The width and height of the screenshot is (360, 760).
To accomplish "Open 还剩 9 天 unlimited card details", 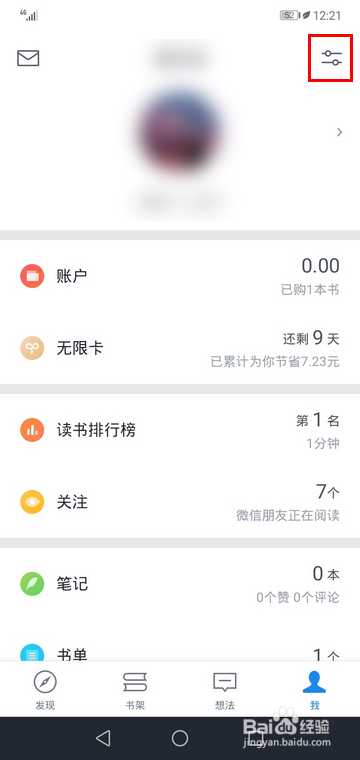I will pyautogui.click(x=311, y=339).
